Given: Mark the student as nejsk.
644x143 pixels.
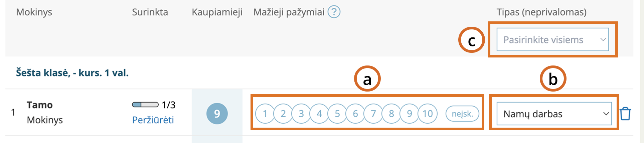Looking at the screenshot, I should (462, 114).
